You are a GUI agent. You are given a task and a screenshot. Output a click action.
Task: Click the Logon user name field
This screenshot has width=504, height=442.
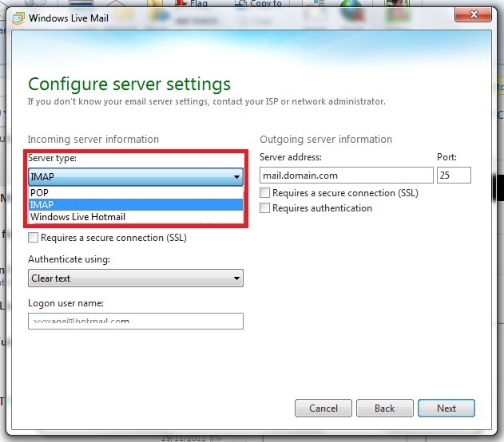135,321
